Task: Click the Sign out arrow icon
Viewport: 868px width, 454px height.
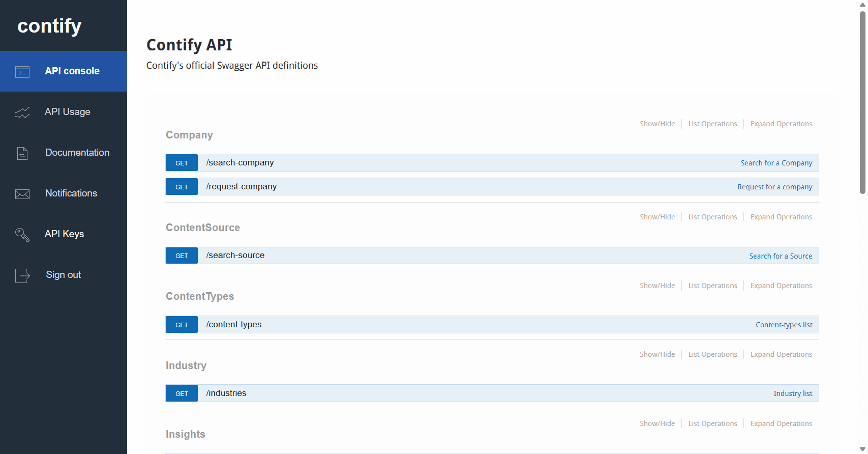Action: (22, 275)
